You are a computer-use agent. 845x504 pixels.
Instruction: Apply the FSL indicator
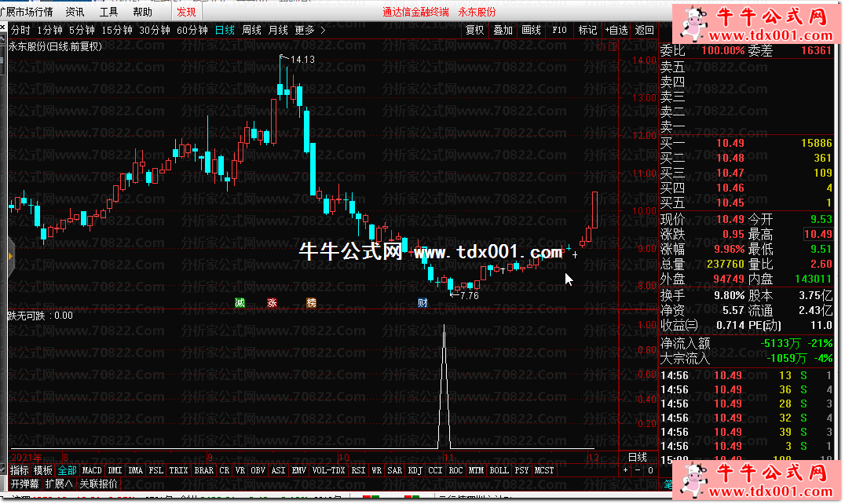[155, 470]
